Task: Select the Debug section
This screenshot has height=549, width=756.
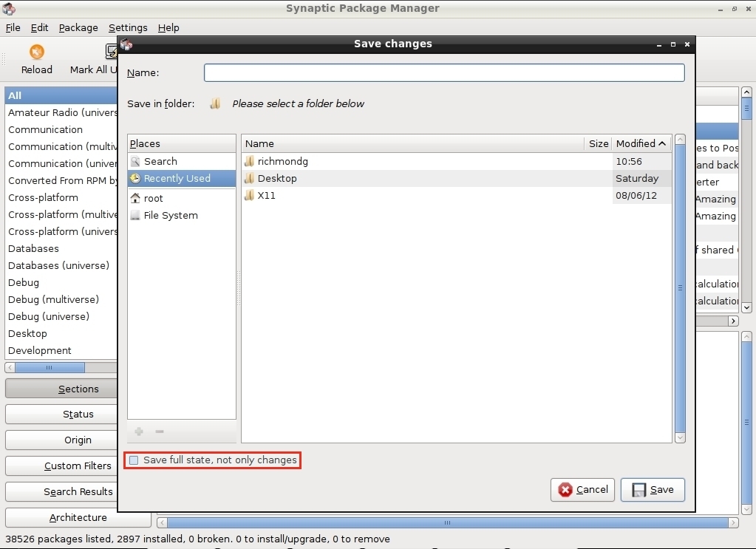Action: pos(61,282)
